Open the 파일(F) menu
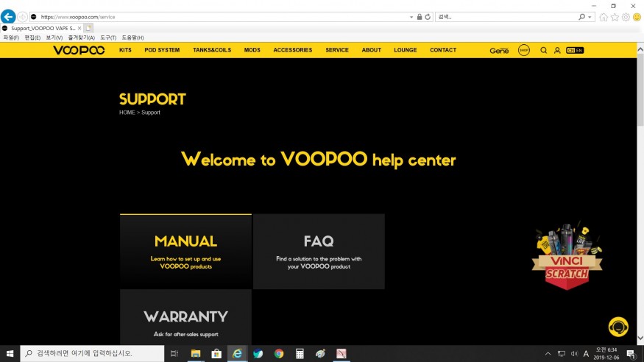 point(11,38)
